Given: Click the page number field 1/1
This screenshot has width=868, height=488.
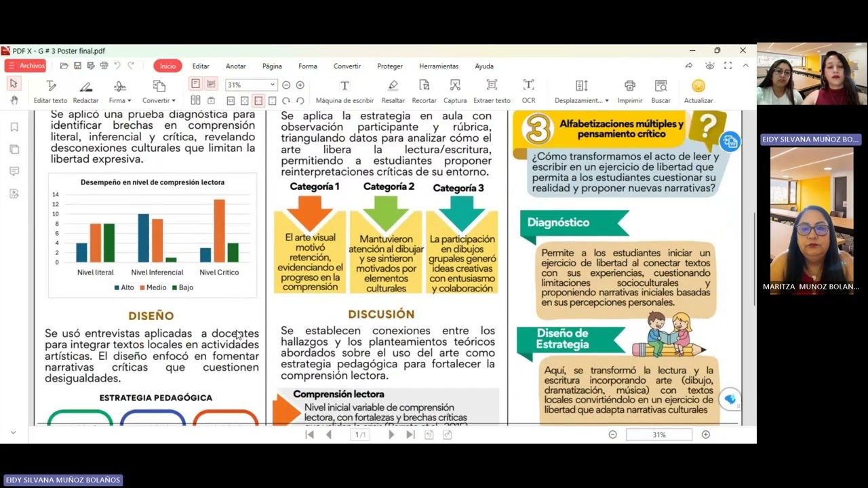Looking at the screenshot, I should pyautogui.click(x=361, y=434).
